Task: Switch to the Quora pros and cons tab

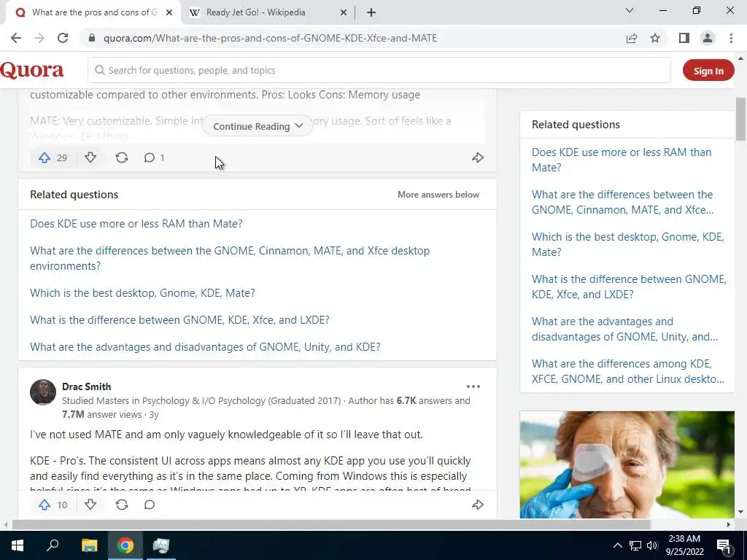Action: click(x=93, y=12)
